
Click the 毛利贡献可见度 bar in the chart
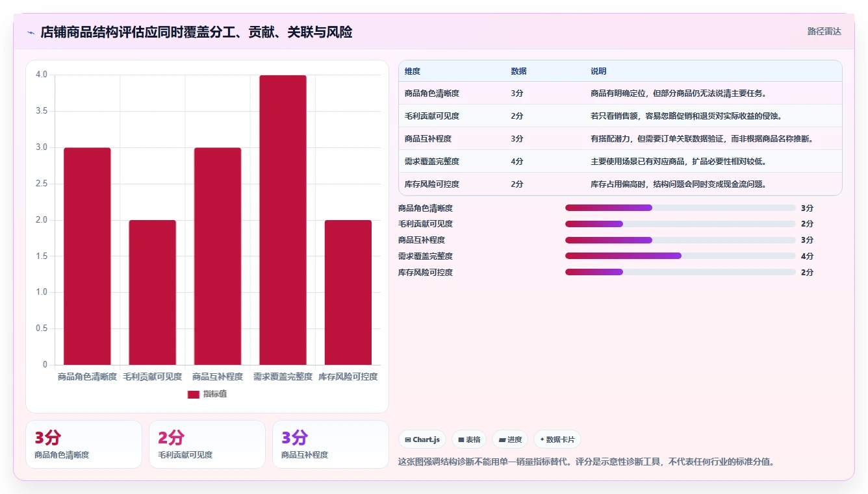tap(152, 293)
